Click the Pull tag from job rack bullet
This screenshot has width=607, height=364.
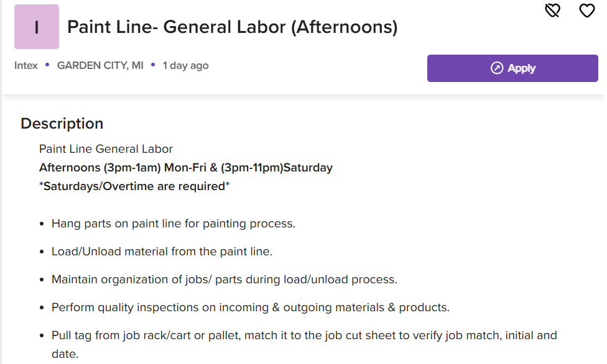click(x=304, y=344)
